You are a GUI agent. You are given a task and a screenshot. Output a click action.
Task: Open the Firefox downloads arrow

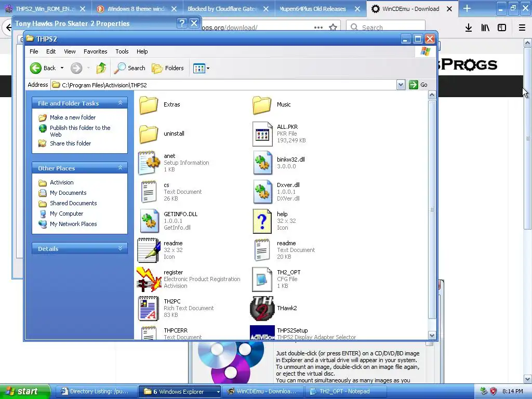tap(469, 28)
